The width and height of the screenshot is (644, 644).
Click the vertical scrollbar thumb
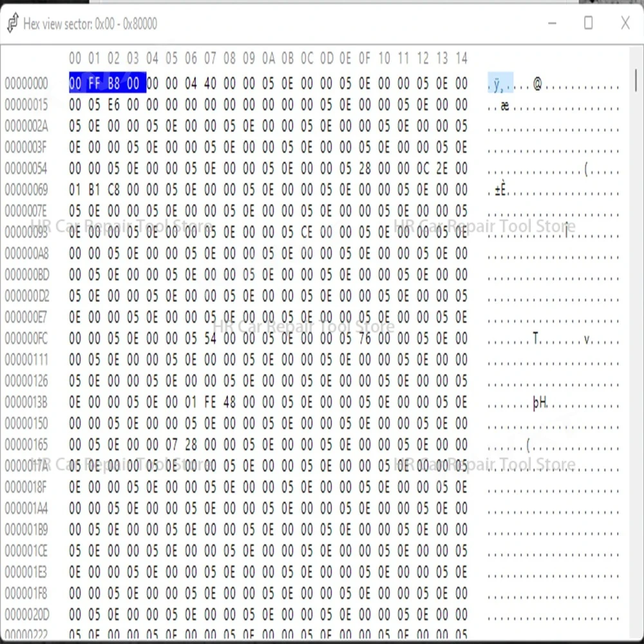coord(636,80)
